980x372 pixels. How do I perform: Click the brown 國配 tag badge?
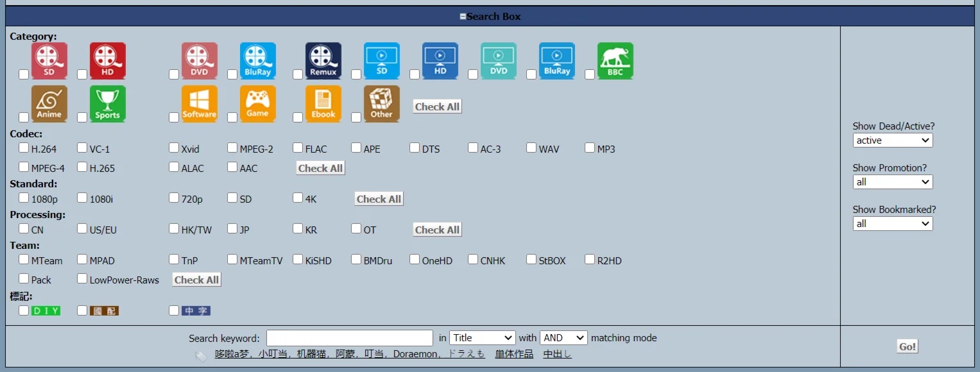coord(104,311)
